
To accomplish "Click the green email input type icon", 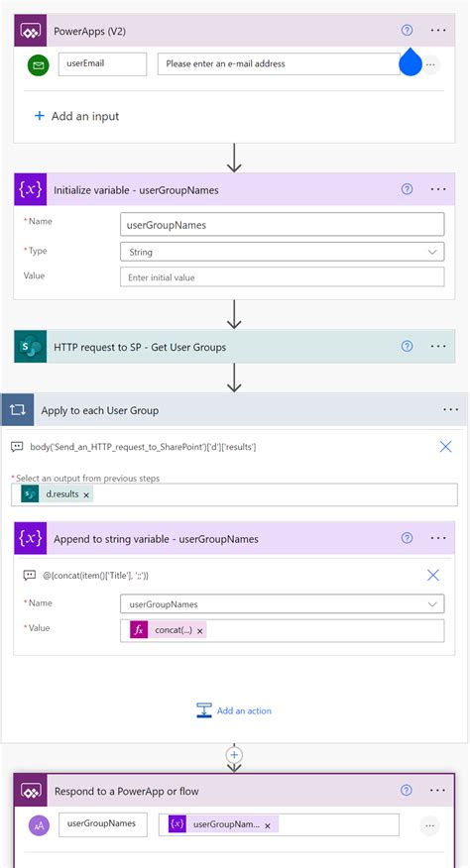I will [39, 65].
